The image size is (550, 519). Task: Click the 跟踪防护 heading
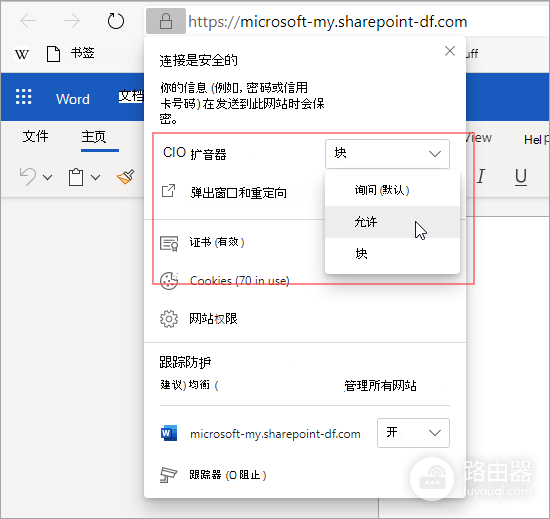tap(185, 362)
